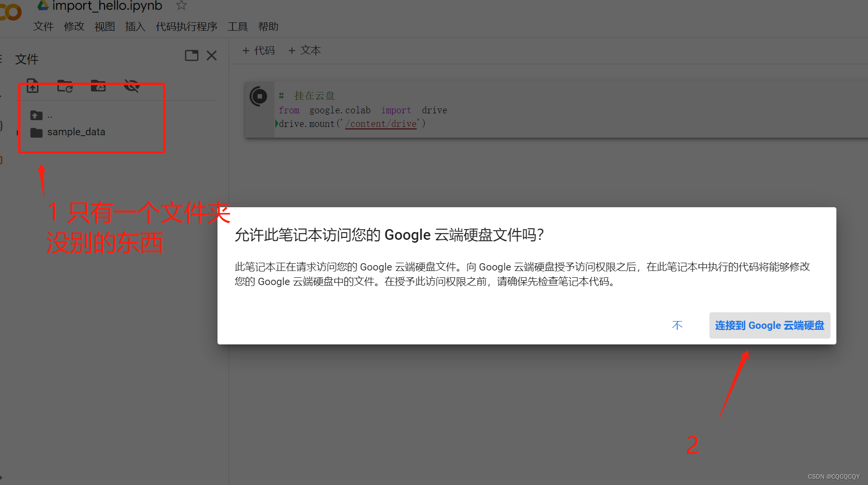Viewport: 868px width, 485px height.
Task: Add a code cell with + 代码
Action: [x=258, y=50]
